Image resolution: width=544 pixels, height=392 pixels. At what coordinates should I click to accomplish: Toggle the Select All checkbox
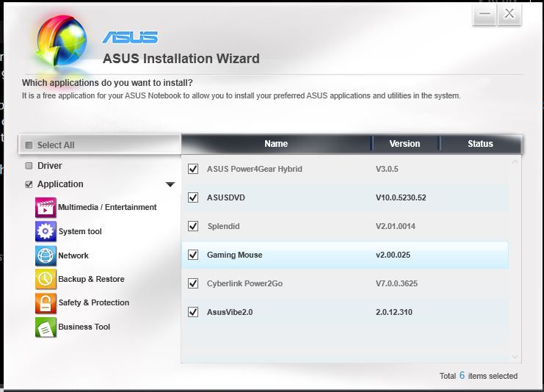(x=29, y=145)
